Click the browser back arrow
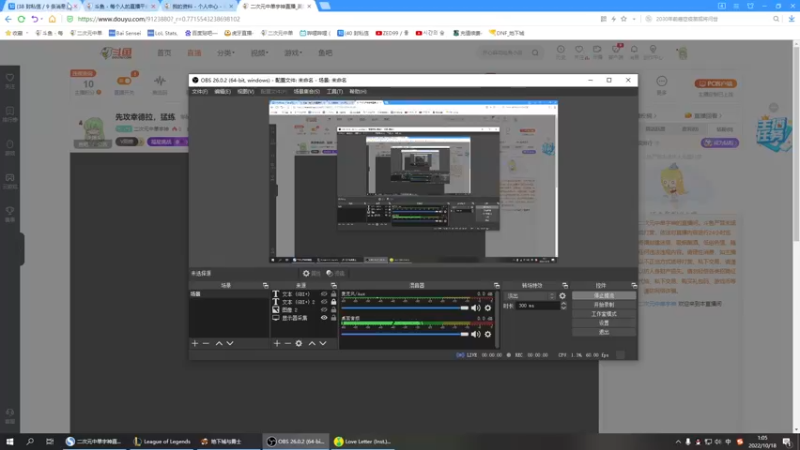Screen dimensions: 800x450 click(8, 19)
